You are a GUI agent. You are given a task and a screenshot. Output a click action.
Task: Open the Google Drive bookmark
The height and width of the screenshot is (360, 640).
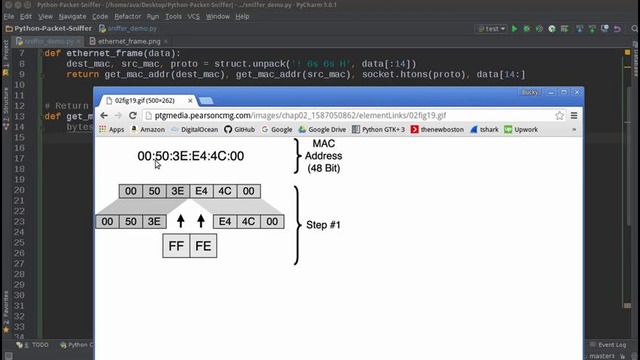coord(322,129)
